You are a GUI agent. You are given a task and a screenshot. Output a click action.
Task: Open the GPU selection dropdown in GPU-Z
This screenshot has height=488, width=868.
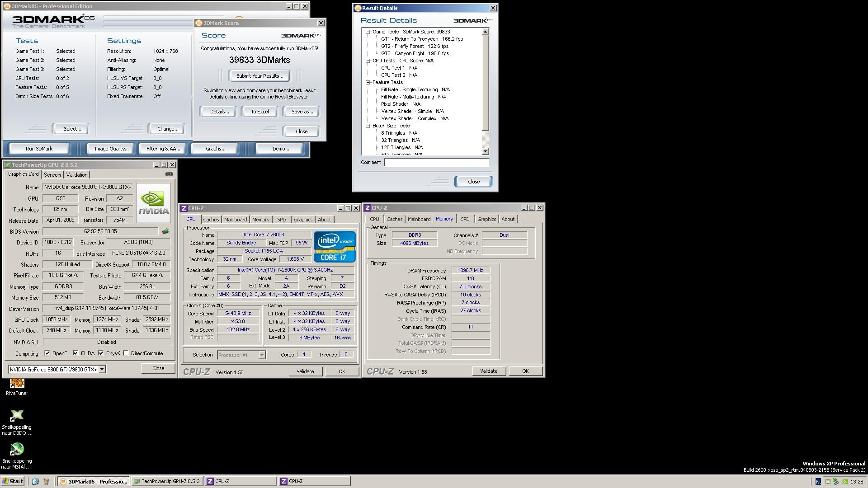point(102,370)
